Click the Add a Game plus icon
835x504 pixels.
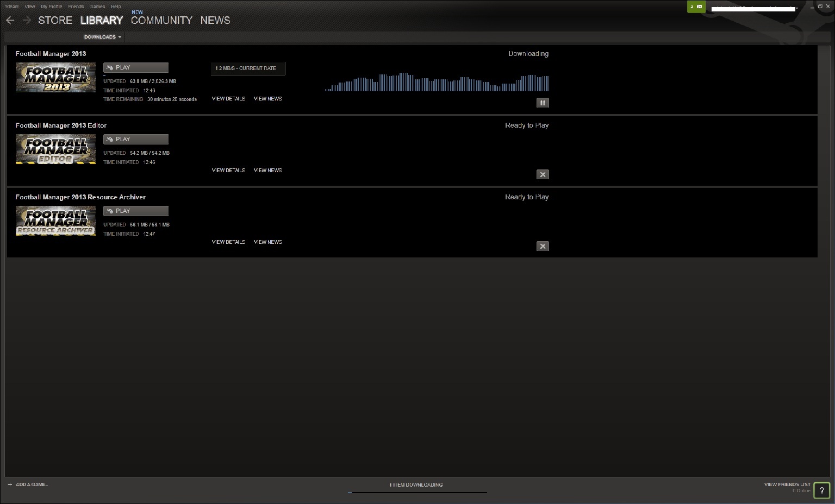(10, 484)
